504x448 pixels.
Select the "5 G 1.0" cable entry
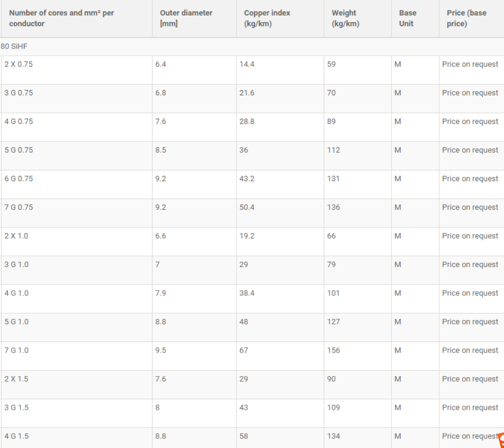pos(17,322)
